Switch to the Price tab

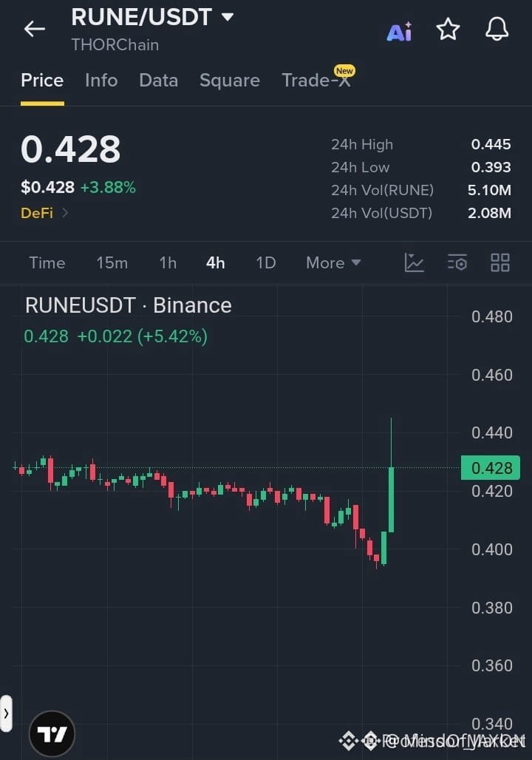pos(42,81)
